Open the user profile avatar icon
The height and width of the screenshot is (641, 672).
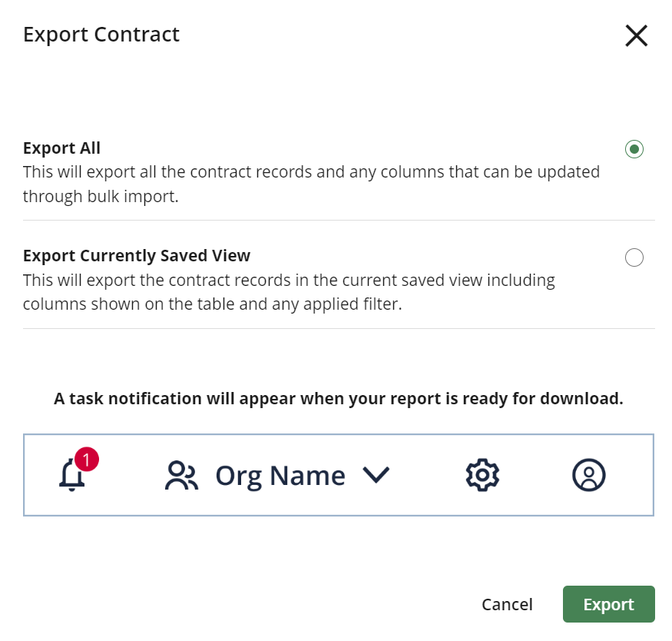588,475
